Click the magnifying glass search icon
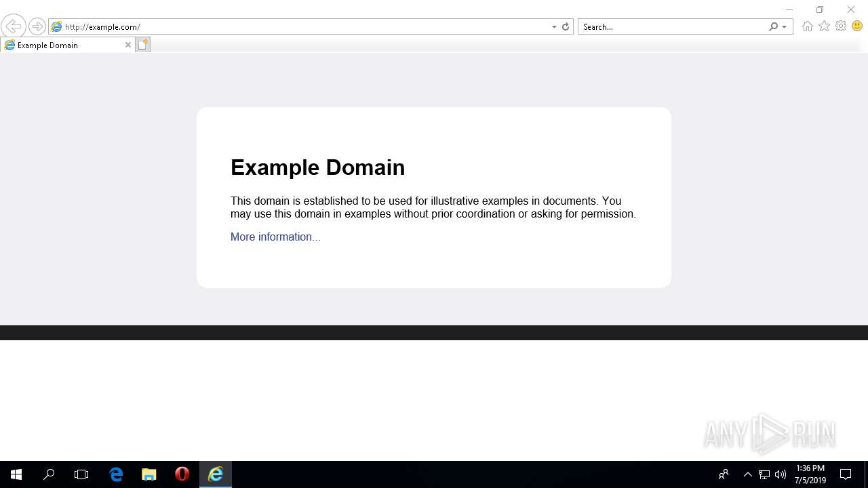 click(x=774, y=27)
